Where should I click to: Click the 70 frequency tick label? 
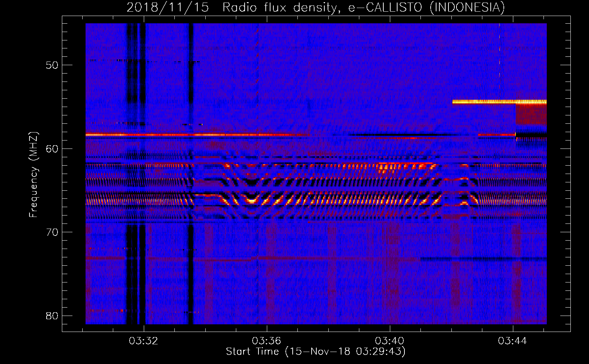(x=52, y=232)
